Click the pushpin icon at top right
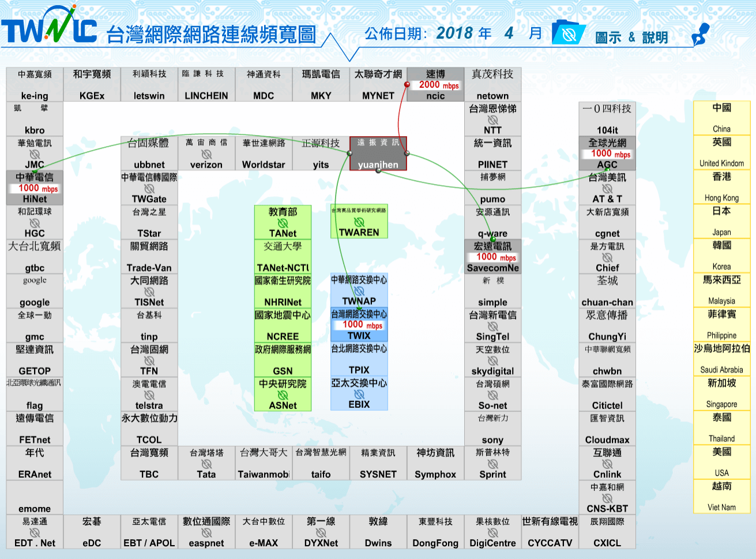Image resolution: width=756 pixels, height=559 pixels. pos(700,35)
